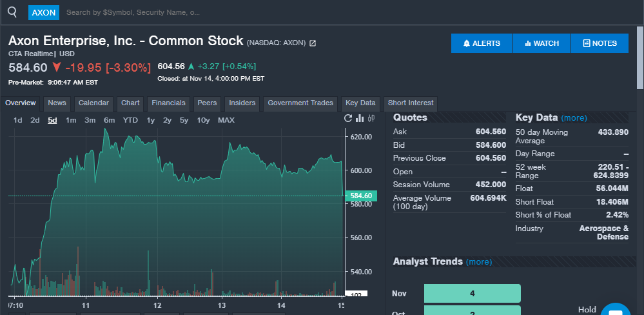Click the ALERTS bell button

click(x=482, y=43)
